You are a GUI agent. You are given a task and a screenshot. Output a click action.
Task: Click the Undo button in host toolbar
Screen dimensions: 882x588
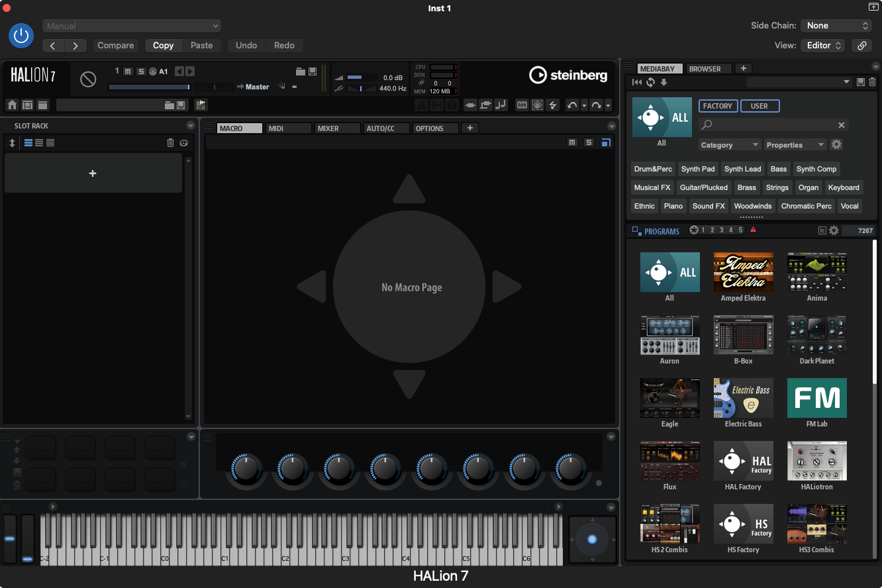click(246, 46)
